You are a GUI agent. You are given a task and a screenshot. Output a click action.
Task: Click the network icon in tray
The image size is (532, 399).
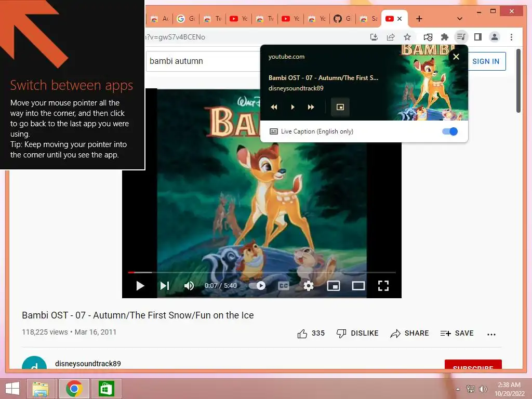470,389
